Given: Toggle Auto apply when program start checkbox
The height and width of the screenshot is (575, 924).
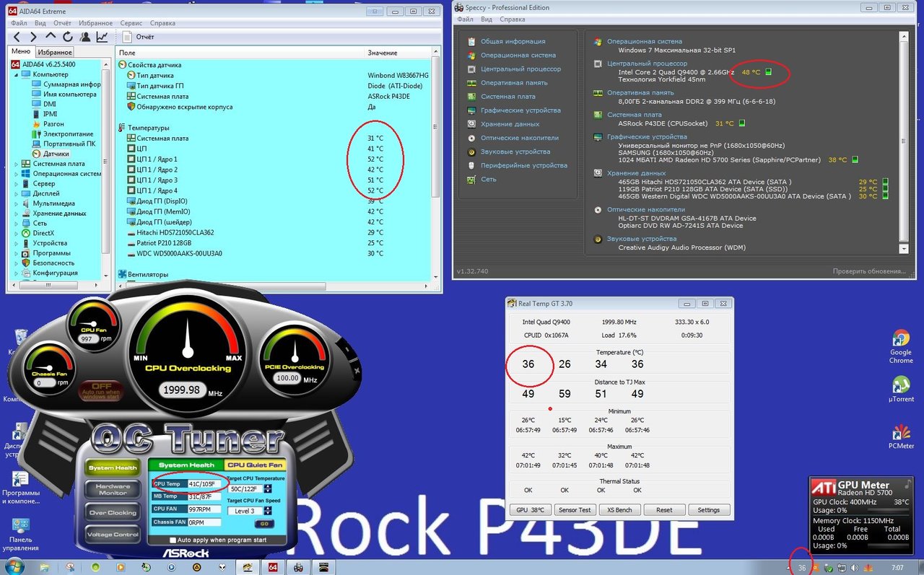Looking at the screenshot, I should point(173,540).
